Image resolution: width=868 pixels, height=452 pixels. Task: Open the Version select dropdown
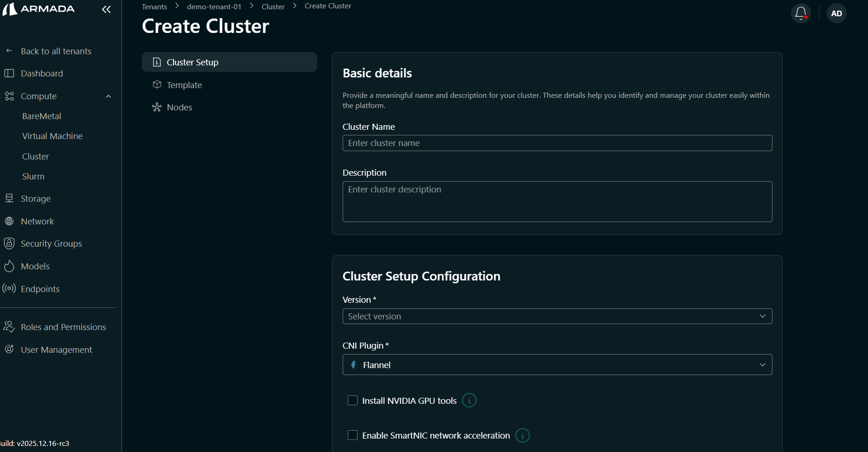click(557, 316)
